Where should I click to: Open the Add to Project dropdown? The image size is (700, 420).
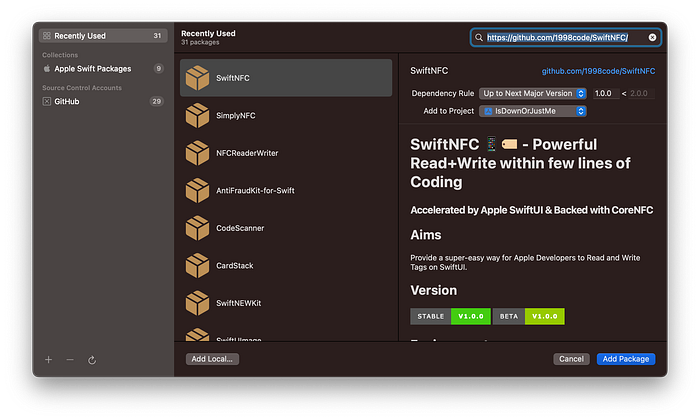(533, 111)
